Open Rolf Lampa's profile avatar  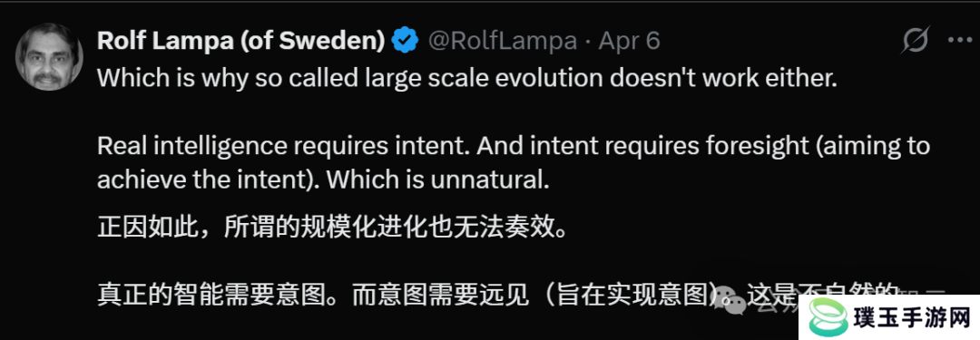(49, 57)
